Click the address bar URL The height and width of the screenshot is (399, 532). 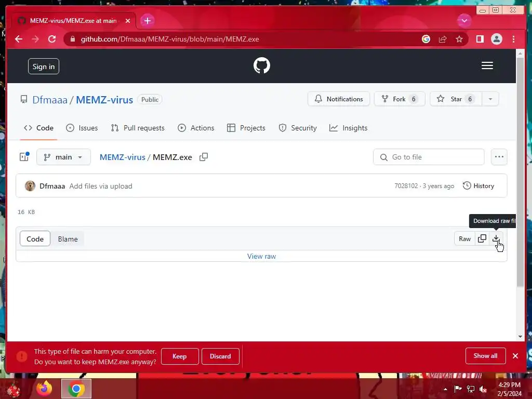click(x=170, y=39)
